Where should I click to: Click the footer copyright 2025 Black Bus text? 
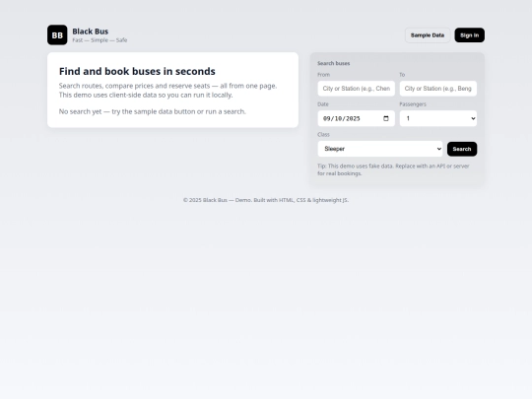pyautogui.click(x=266, y=200)
